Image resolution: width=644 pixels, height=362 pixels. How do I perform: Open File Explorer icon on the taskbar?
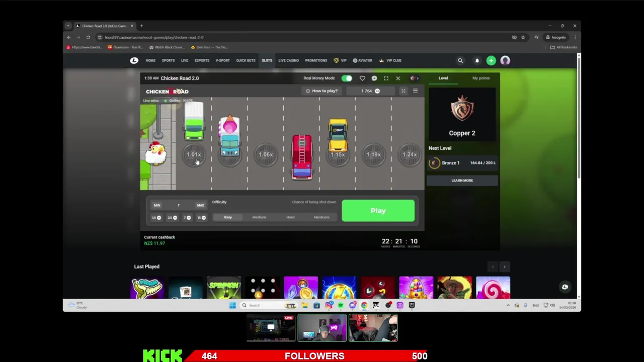pyautogui.click(x=305, y=305)
